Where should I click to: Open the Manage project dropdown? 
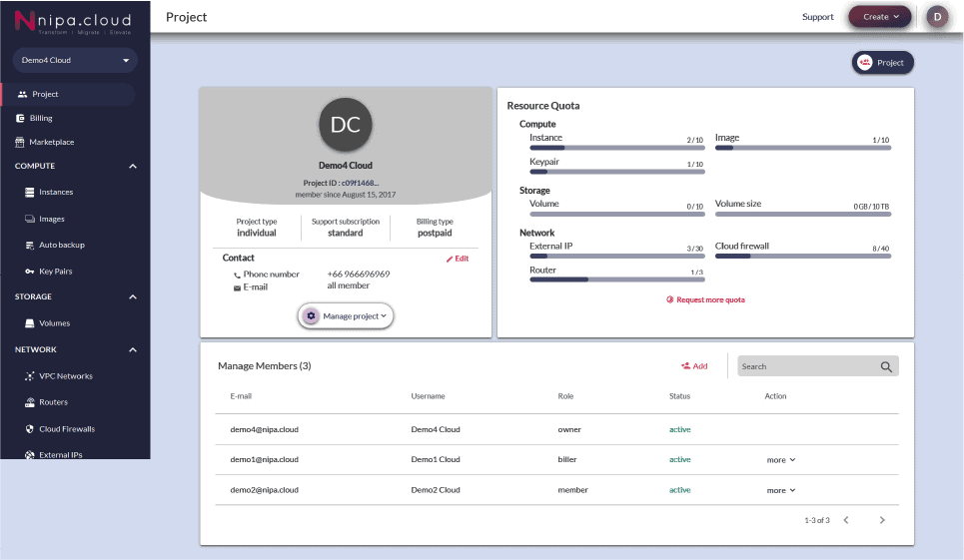click(346, 315)
